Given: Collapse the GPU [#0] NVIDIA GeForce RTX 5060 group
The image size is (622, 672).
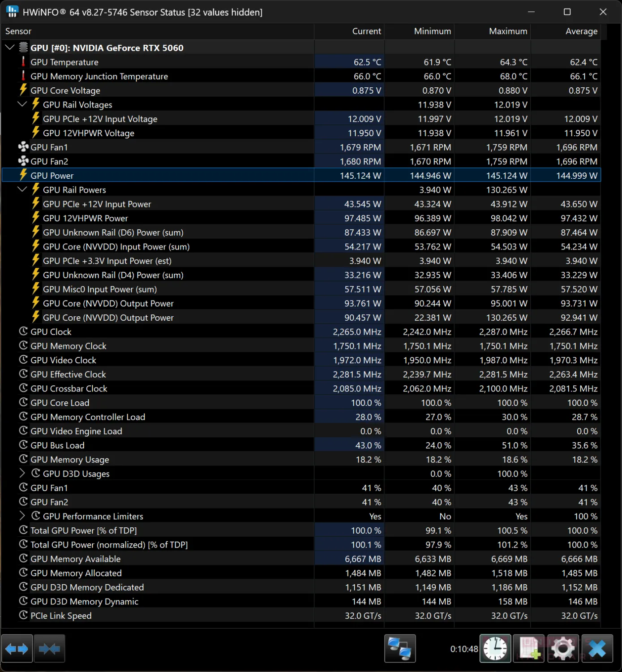Looking at the screenshot, I should [x=10, y=47].
